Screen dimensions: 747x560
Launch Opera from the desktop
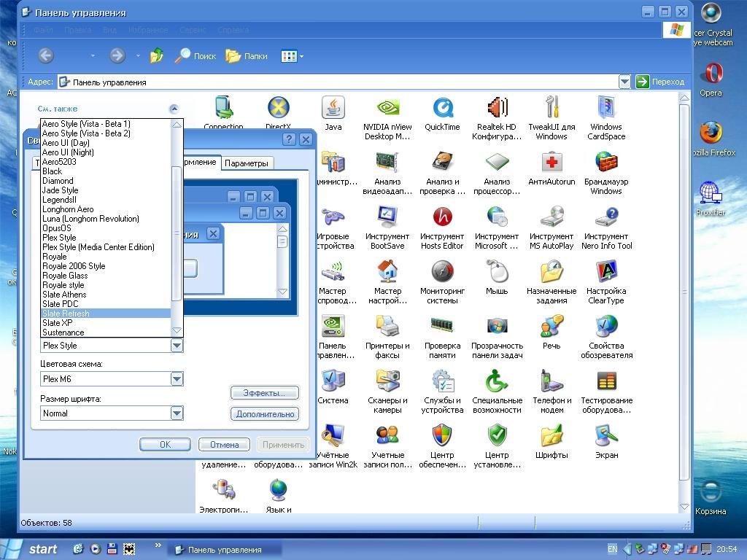pyautogui.click(x=711, y=74)
